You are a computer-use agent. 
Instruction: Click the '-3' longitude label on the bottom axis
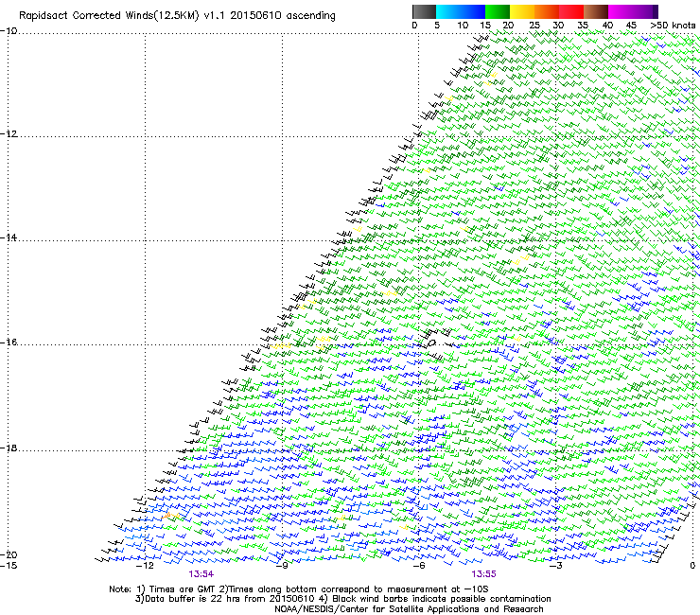click(555, 566)
